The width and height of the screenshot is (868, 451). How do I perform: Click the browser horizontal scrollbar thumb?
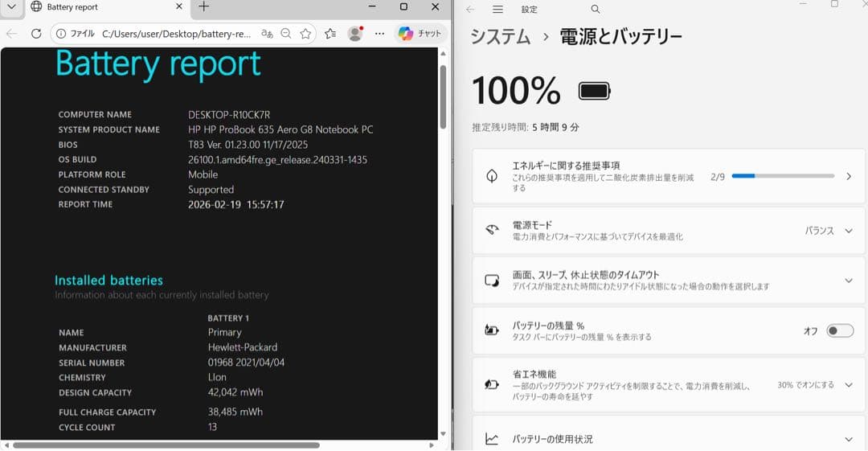pyautogui.click(x=166, y=445)
